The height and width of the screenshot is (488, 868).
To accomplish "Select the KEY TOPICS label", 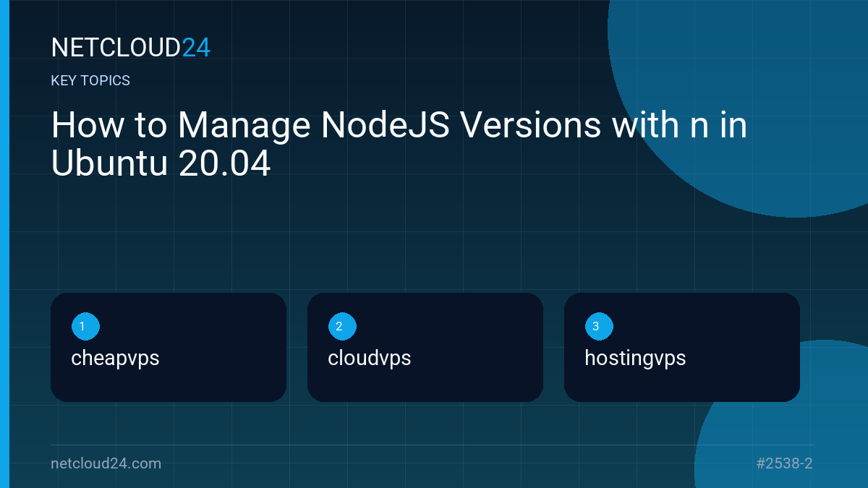I will (x=90, y=80).
